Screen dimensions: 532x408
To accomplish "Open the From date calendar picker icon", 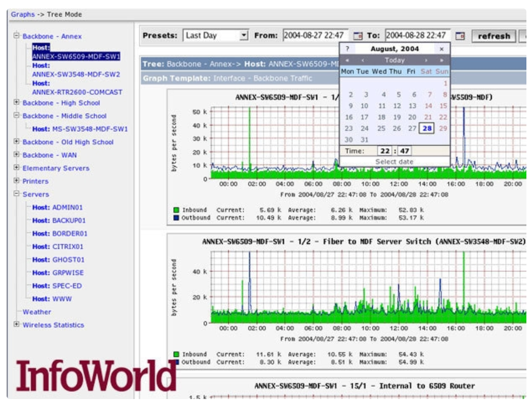I will pyautogui.click(x=358, y=36).
